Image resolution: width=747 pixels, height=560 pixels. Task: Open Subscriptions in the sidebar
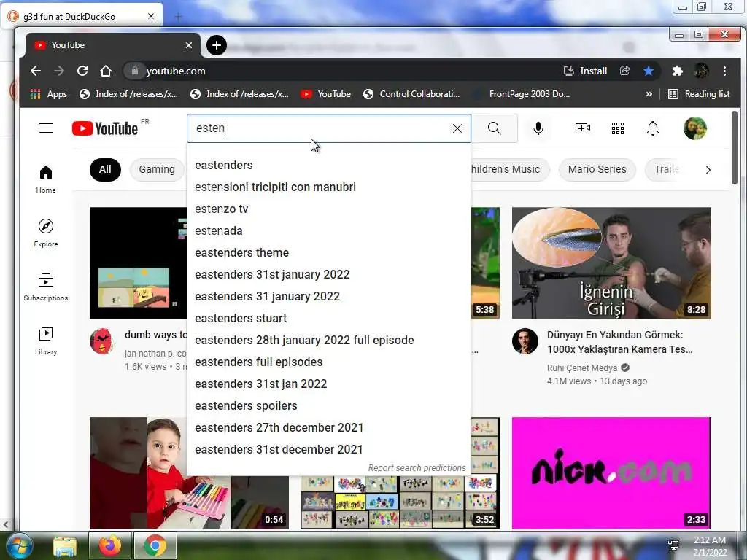click(x=46, y=287)
